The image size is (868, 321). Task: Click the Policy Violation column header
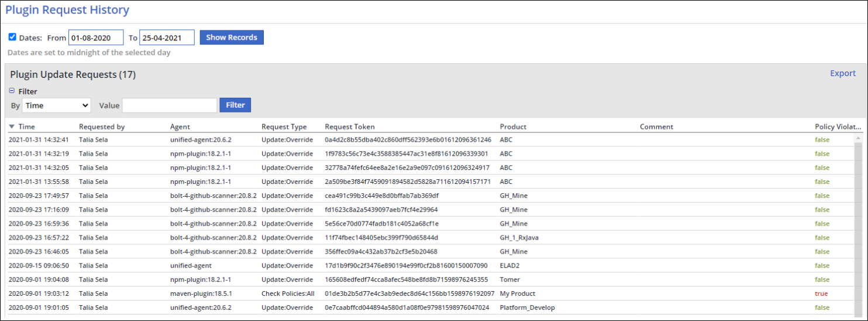coord(838,127)
